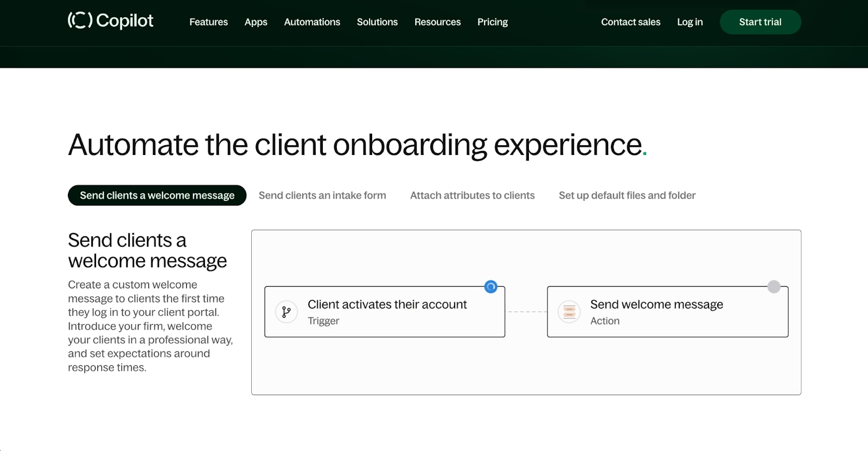Open the Solutions menu

click(x=377, y=22)
